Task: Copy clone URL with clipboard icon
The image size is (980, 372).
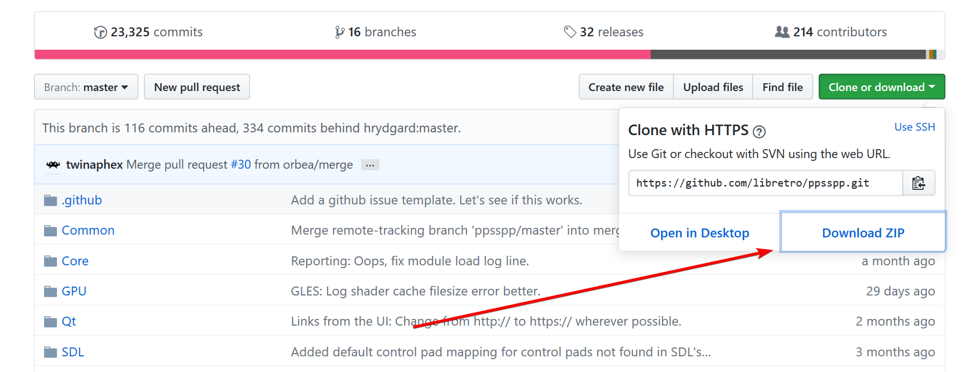Action: 919,183
